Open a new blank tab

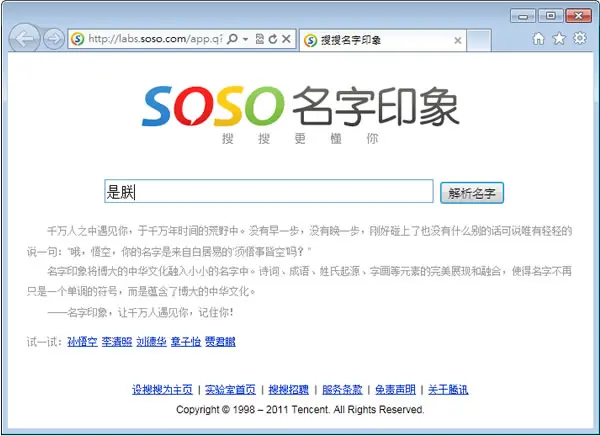[479, 40]
